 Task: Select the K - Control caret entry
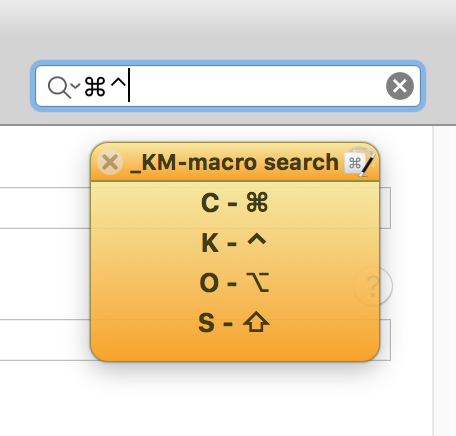click(235, 242)
